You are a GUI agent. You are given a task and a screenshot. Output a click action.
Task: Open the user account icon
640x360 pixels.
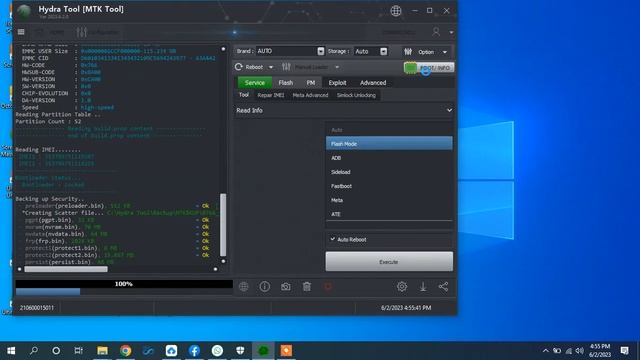[436, 32]
